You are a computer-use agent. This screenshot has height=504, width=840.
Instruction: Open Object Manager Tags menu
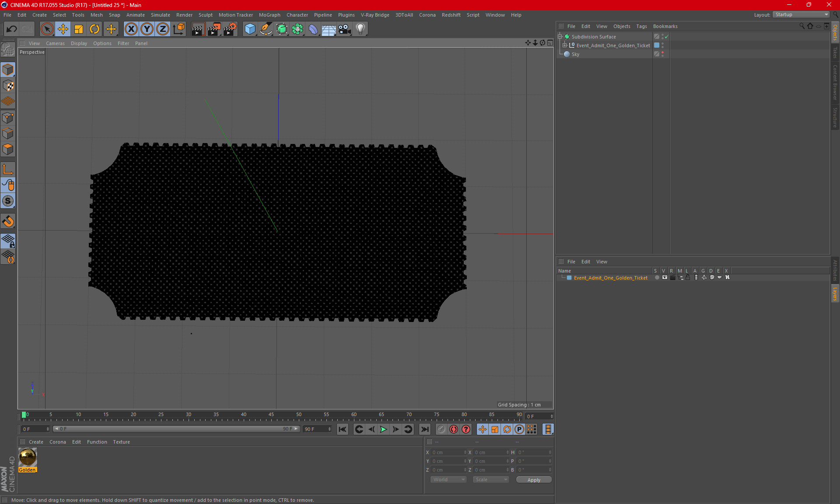pyautogui.click(x=641, y=26)
